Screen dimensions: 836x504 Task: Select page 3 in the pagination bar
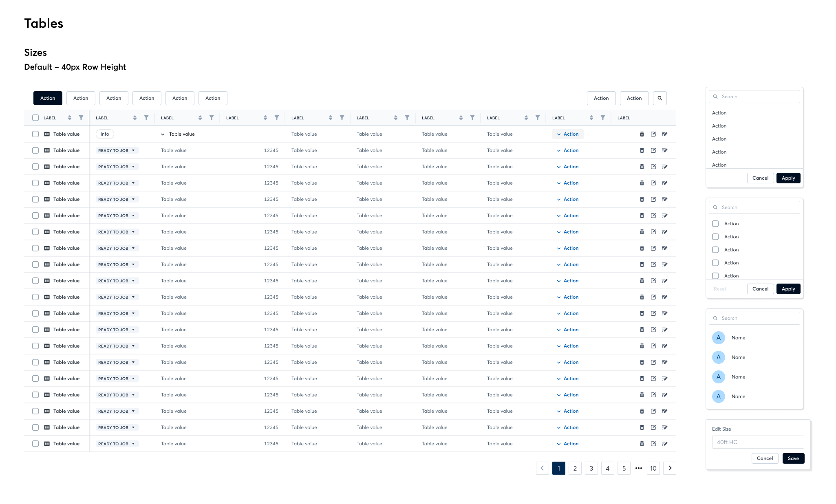(x=591, y=468)
